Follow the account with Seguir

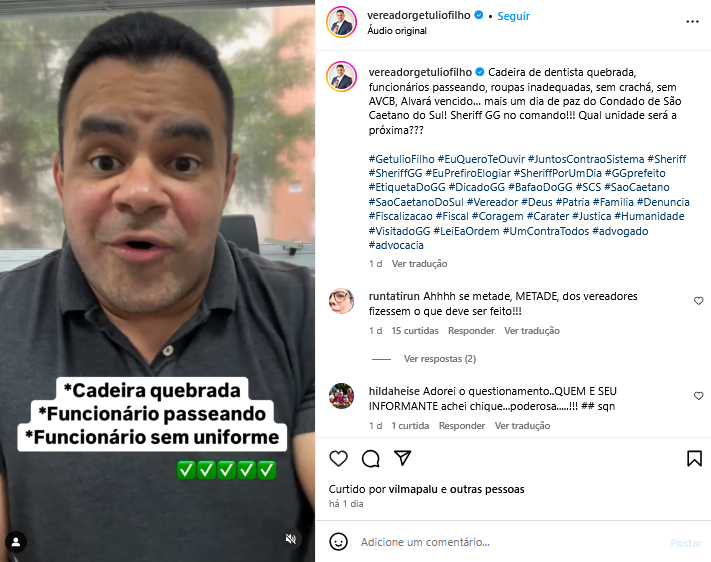click(x=513, y=16)
